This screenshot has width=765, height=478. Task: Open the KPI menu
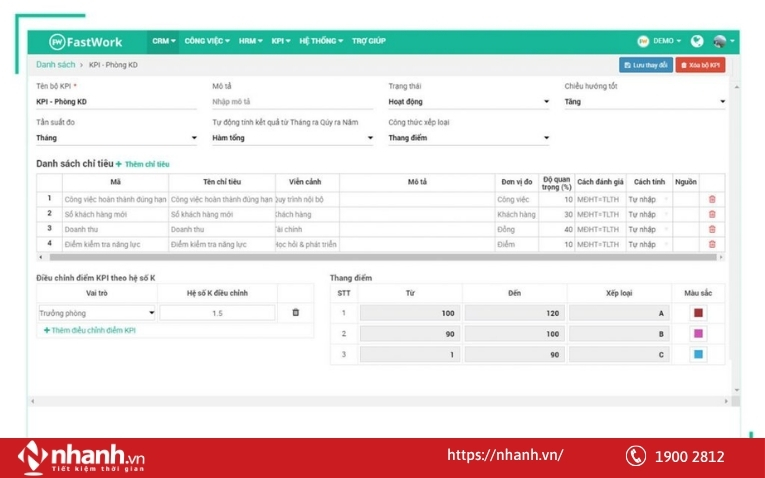(281, 41)
